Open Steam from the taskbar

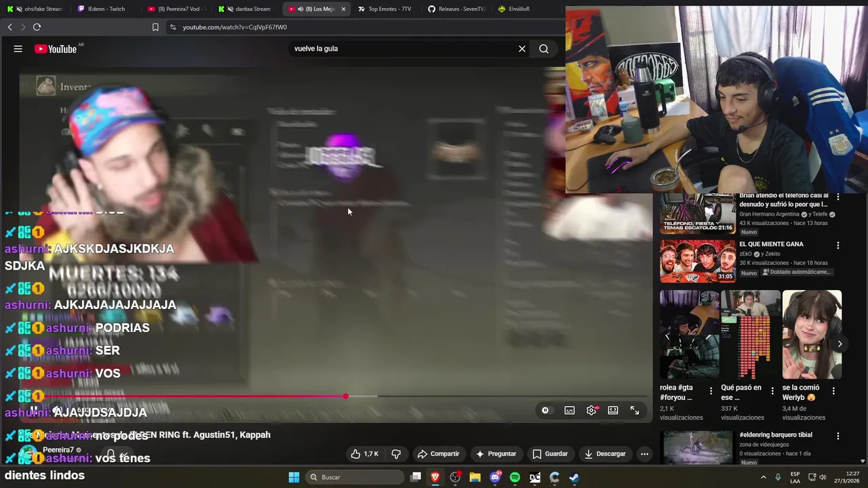pos(574,477)
